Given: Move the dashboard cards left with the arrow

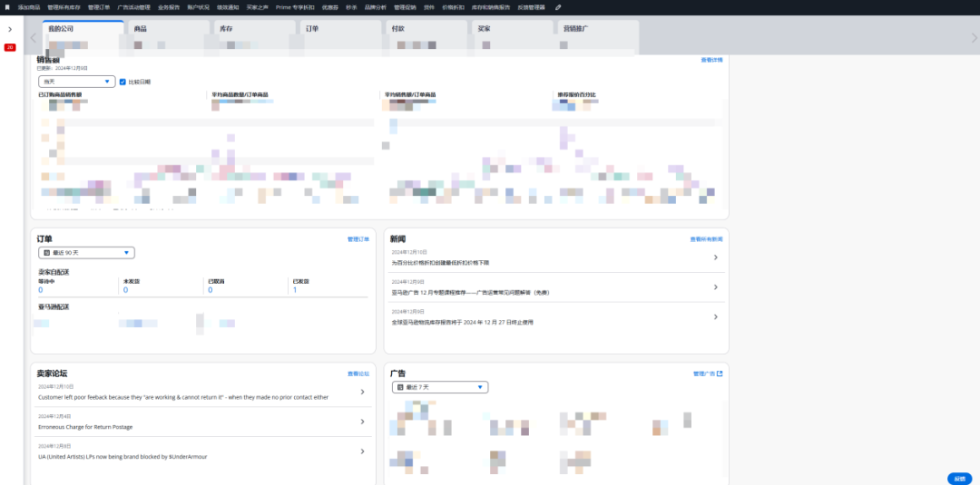Looking at the screenshot, I should coord(34,38).
